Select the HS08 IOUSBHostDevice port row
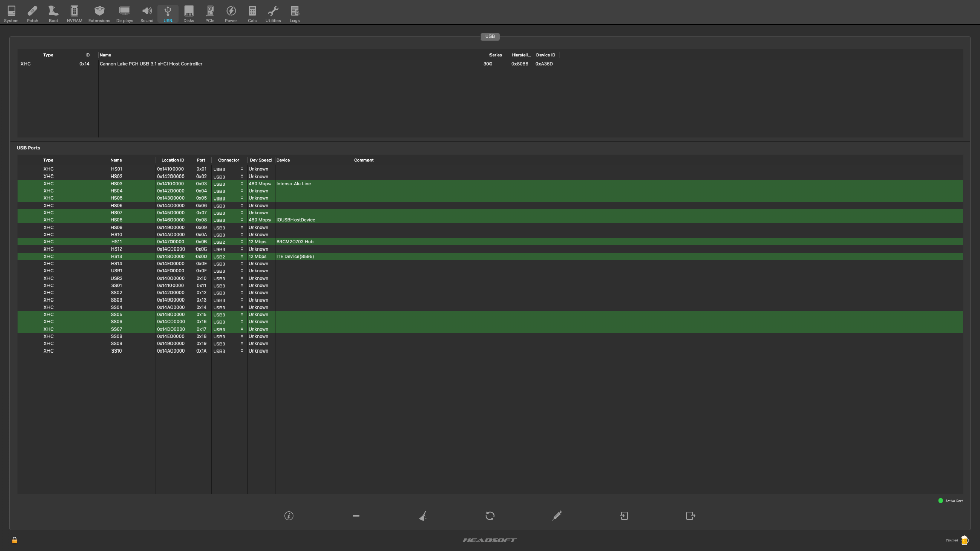The height and width of the screenshot is (551, 980). pyautogui.click(x=296, y=220)
